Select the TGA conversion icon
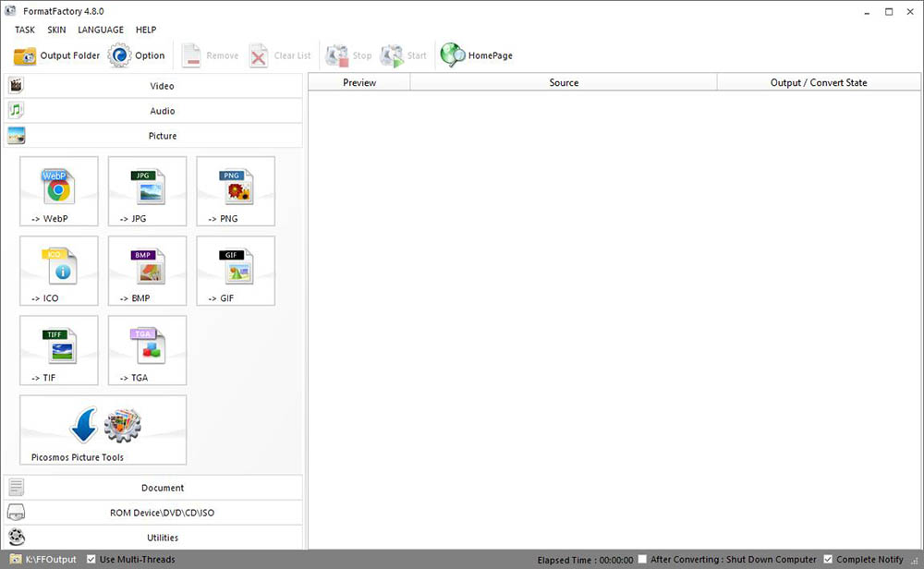 pos(147,349)
